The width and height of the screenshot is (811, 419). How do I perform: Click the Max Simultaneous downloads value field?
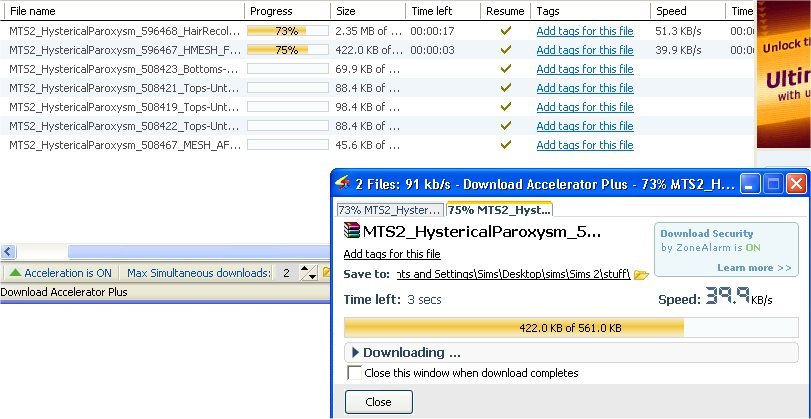[x=286, y=273]
